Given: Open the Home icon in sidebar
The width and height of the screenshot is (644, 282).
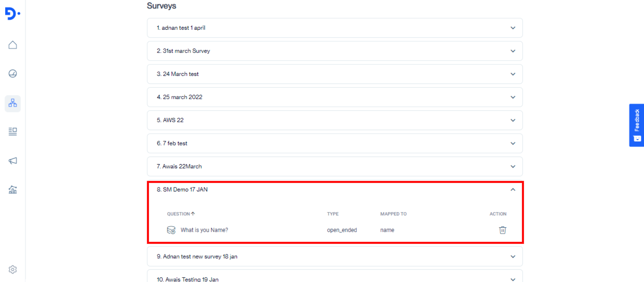Looking at the screenshot, I should [13, 45].
